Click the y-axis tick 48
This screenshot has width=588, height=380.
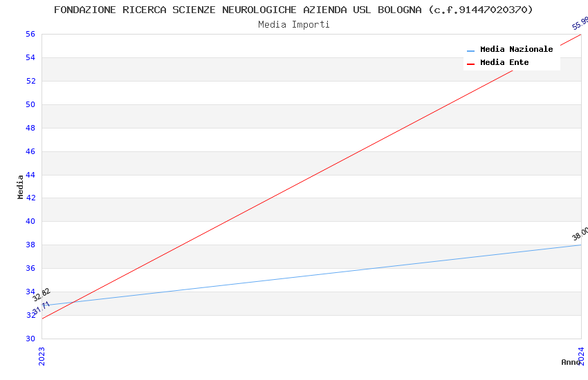pos(30,128)
